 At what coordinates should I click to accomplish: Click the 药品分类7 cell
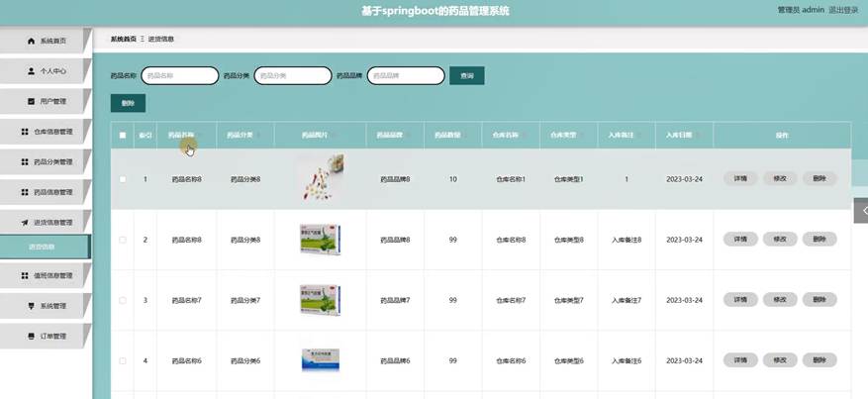coord(245,300)
